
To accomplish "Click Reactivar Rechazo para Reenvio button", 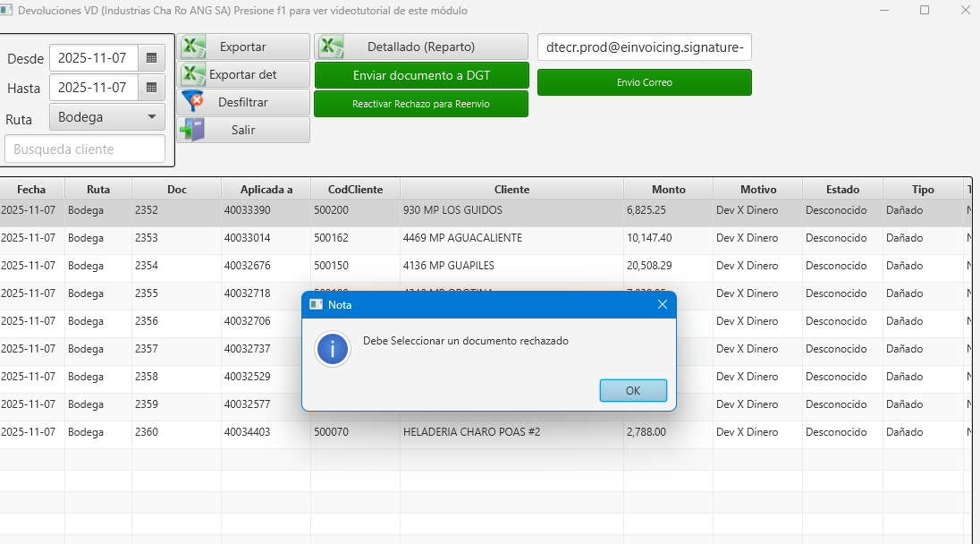I will pyautogui.click(x=421, y=104).
